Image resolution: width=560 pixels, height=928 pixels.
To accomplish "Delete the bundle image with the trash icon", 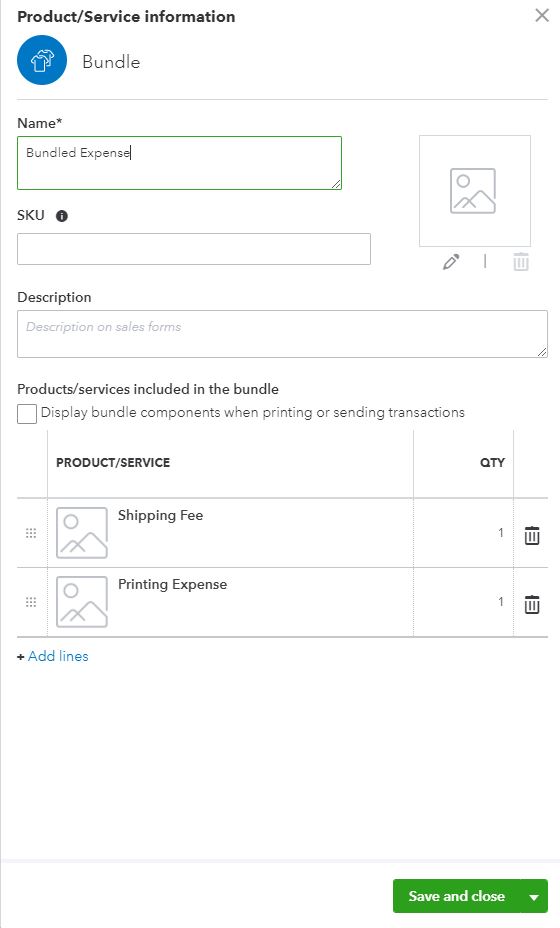I will tap(521, 262).
